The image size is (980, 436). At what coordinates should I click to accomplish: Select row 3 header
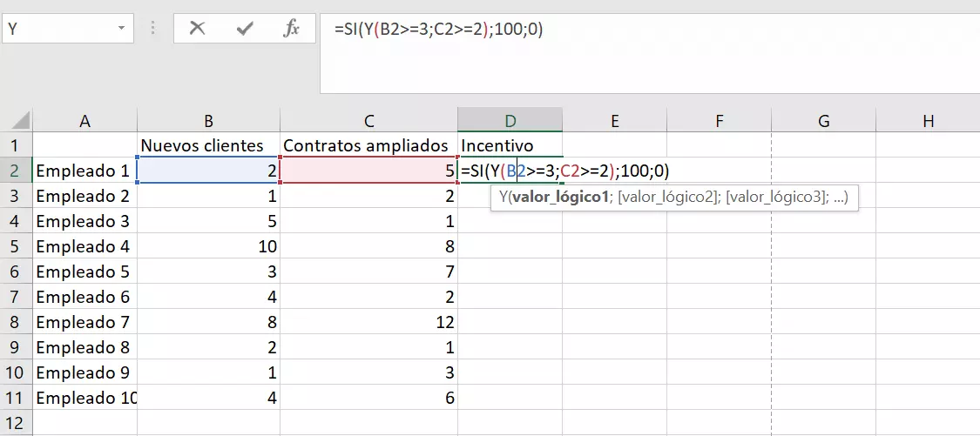pyautogui.click(x=17, y=196)
